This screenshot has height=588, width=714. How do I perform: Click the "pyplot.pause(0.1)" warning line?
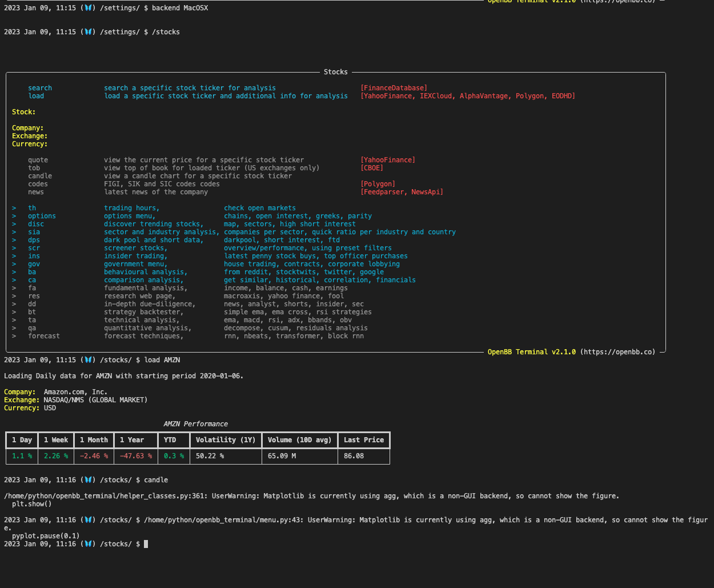(x=46, y=536)
